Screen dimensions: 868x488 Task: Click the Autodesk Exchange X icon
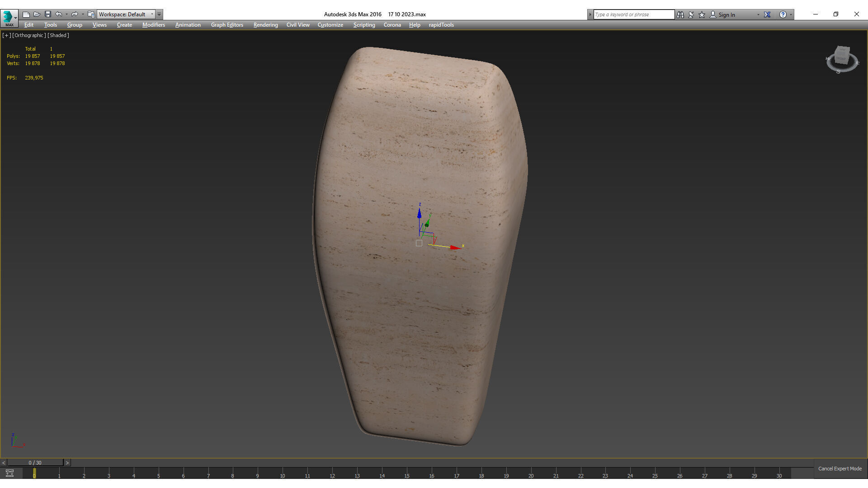[767, 14]
